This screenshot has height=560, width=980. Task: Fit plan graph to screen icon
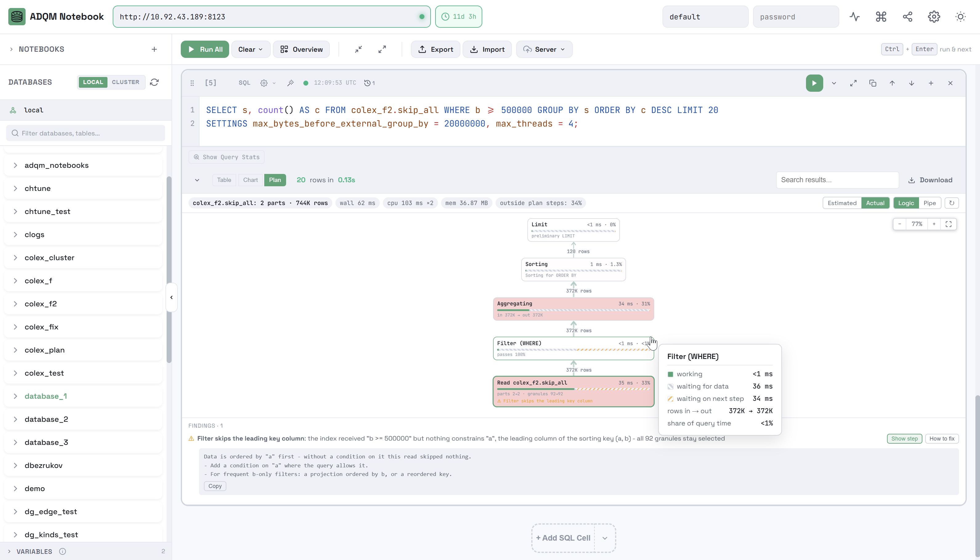pos(949,224)
